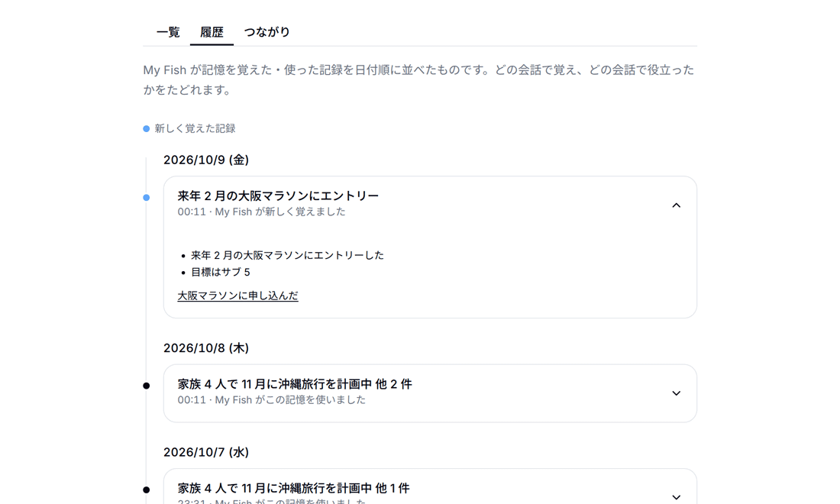Open the 大阪マラソンに申し込んだ conversation link
840x504 pixels.
point(237,296)
